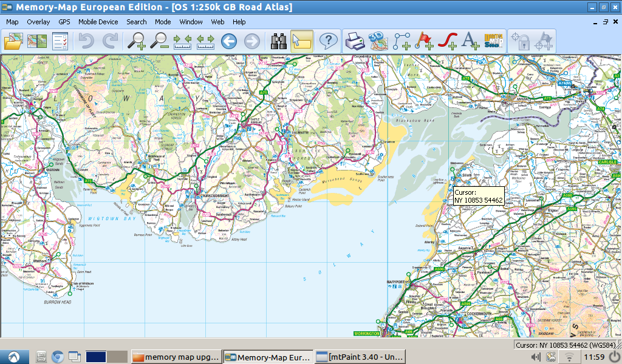
Task: Open the Window menu
Action: tap(191, 22)
